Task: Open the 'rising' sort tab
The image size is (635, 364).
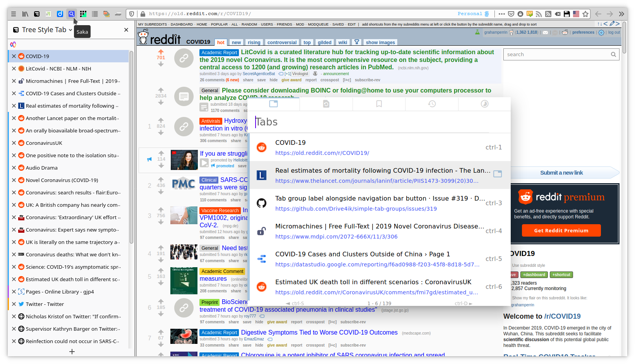Action: coord(254,43)
